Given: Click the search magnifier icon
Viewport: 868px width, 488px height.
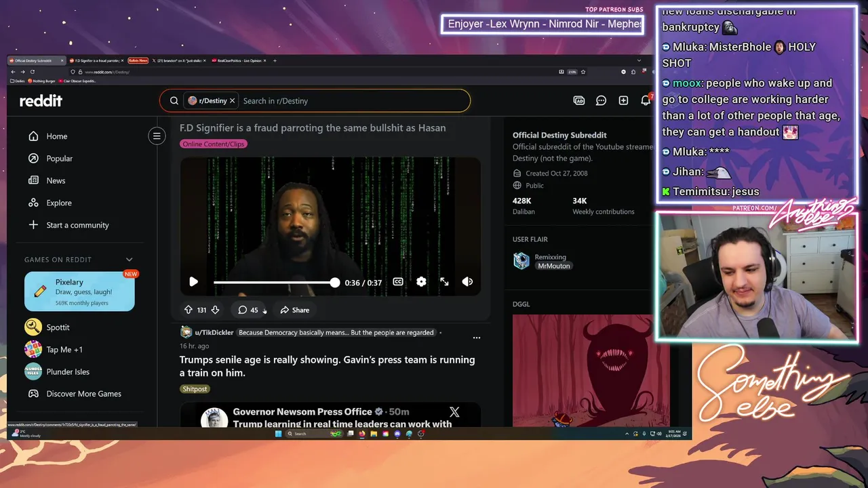Looking at the screenshot, I should (174, 100).
